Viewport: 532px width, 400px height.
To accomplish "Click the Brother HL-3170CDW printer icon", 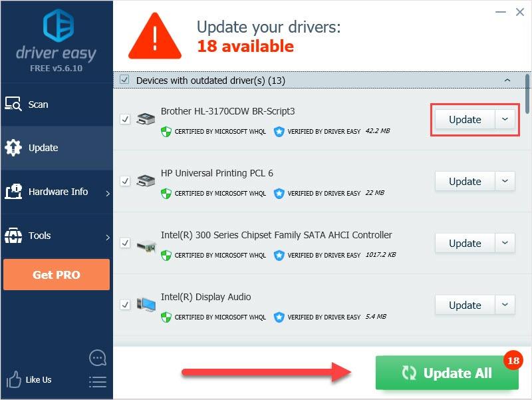I will pos(146,119).
